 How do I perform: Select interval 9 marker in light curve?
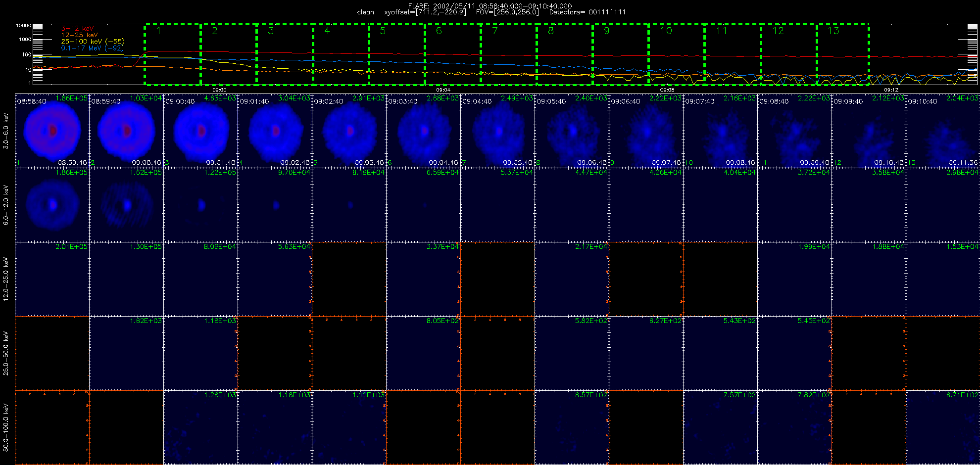(x=607, y=31)
